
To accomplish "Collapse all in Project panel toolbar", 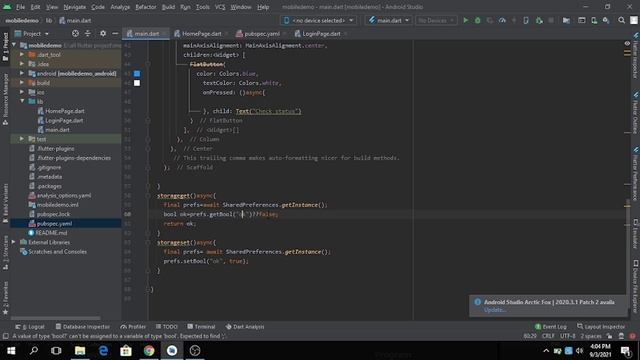I will pos(88,33).
